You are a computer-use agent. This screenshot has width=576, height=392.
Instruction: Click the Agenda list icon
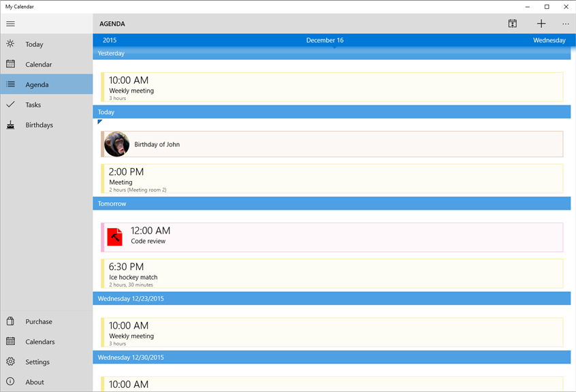10,84
